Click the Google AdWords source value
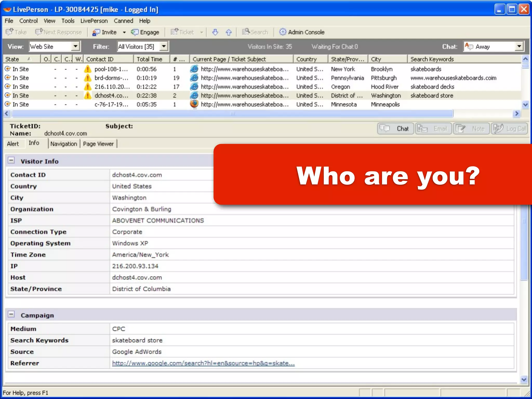 coord(137,352)
